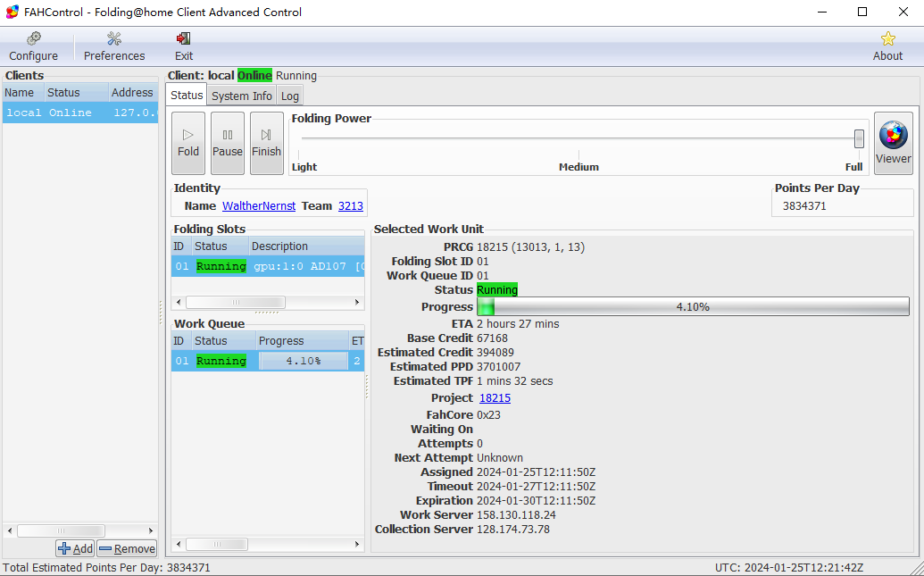Click the Work Queue left scroll arrow

pyautogui.click(x=179, y=544)
